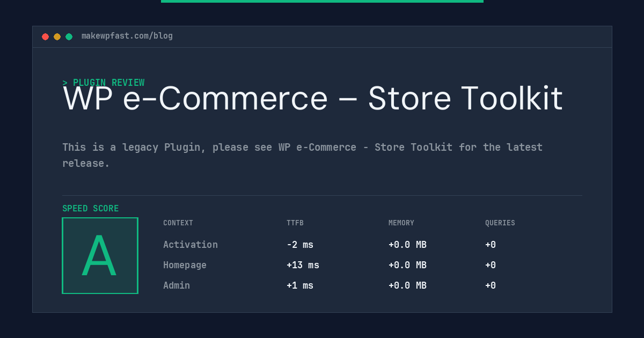644x338 pixels.
Task: Click the Activation queries '+0' value
Action: 491,245
